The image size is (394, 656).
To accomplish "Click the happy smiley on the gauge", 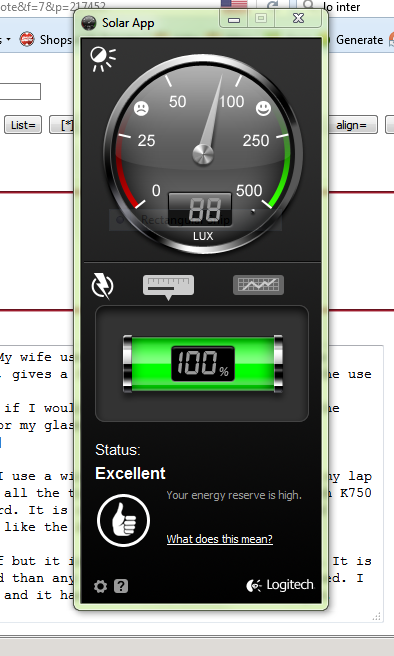I will [x=264, y=108].
